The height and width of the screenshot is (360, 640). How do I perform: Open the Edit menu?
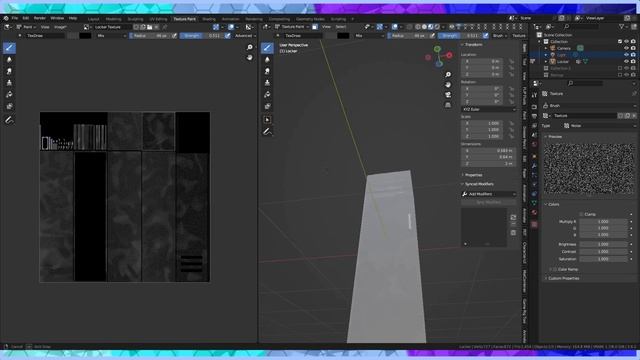[26, 18]
